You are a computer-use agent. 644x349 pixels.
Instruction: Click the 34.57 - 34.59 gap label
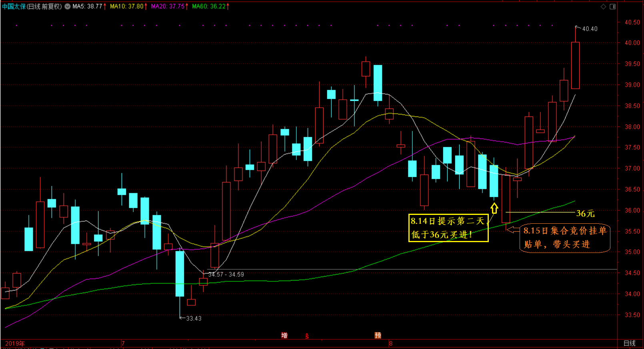coord(226,275)
